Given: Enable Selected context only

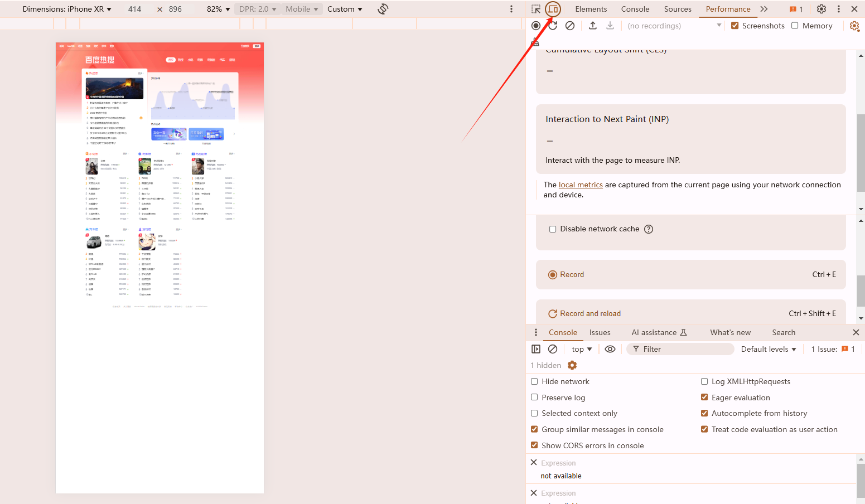Looking at the screenshot, I should coord(534,413).
